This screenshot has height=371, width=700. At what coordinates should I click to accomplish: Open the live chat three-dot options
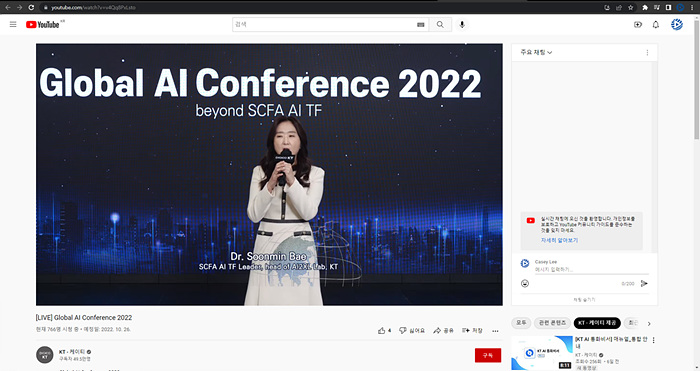coord(647,53)
